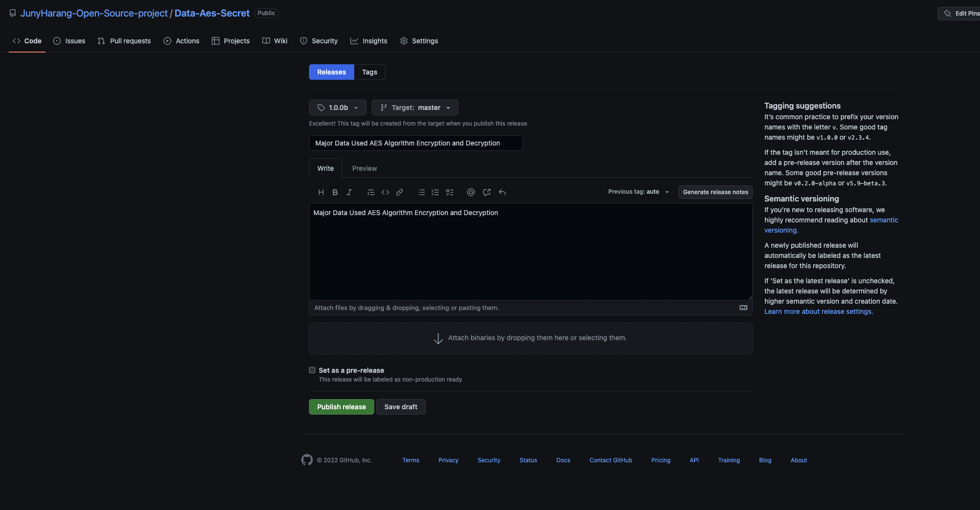Open the Insights tab

click(369, 41)
